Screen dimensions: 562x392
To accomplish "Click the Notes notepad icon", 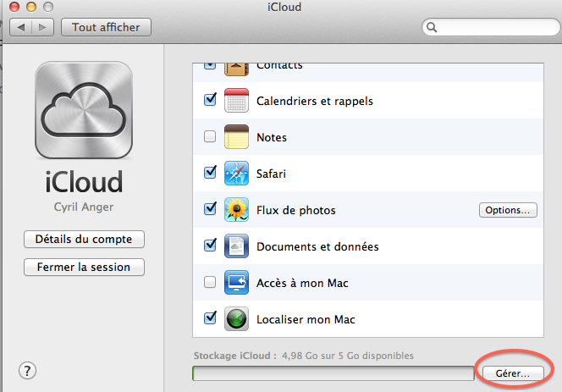I will [236, 137].
